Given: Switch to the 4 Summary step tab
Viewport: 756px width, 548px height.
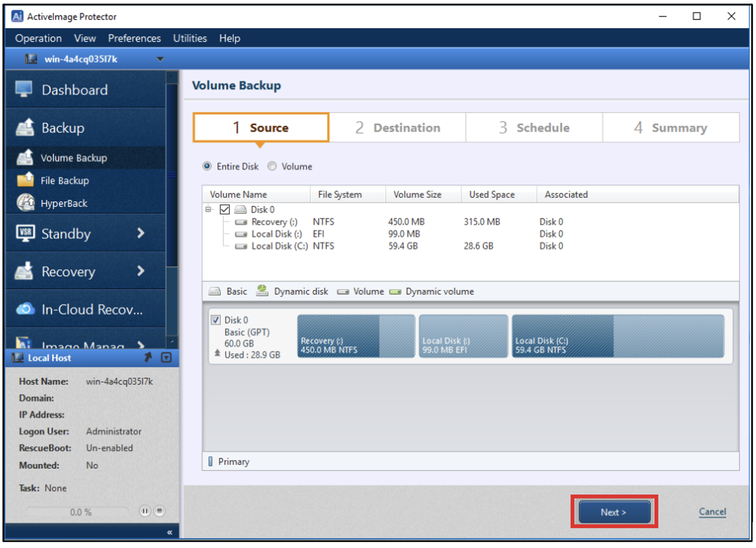Looking at the screenshot, I should coord(671,128).
